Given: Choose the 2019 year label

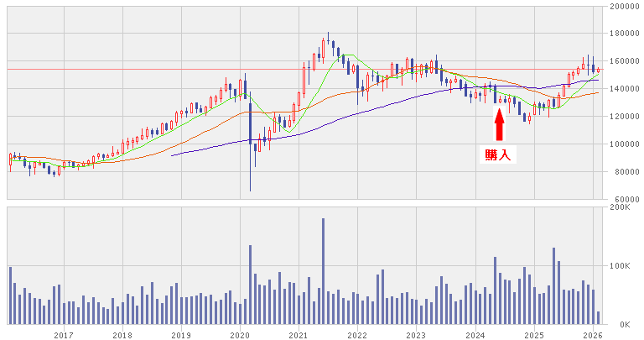Looking at the screenshot, I should (181, 335).
